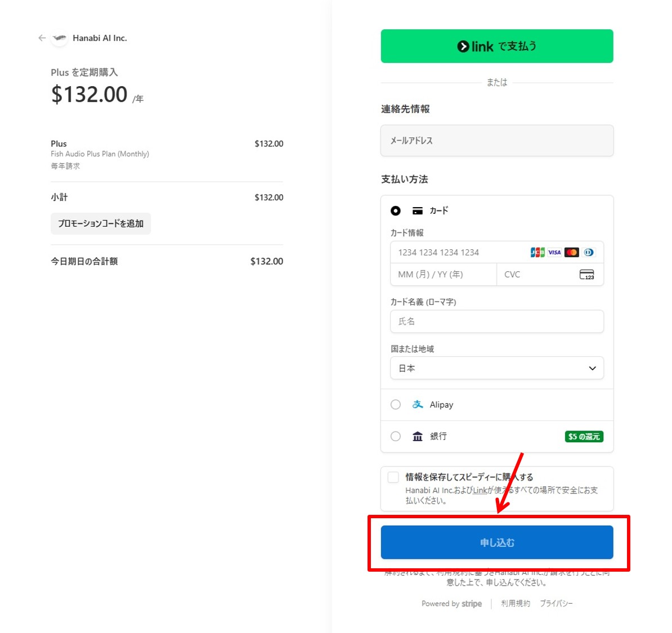Click the メールアドレス email input field

click(x=496, y=141)
